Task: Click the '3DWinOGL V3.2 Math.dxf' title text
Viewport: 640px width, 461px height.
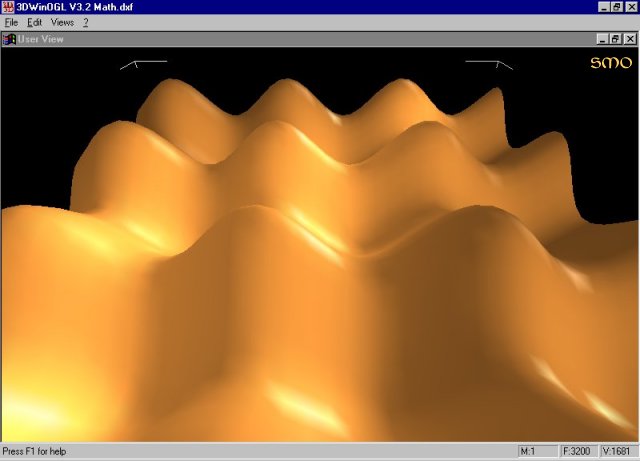Action: click(75, 7)
